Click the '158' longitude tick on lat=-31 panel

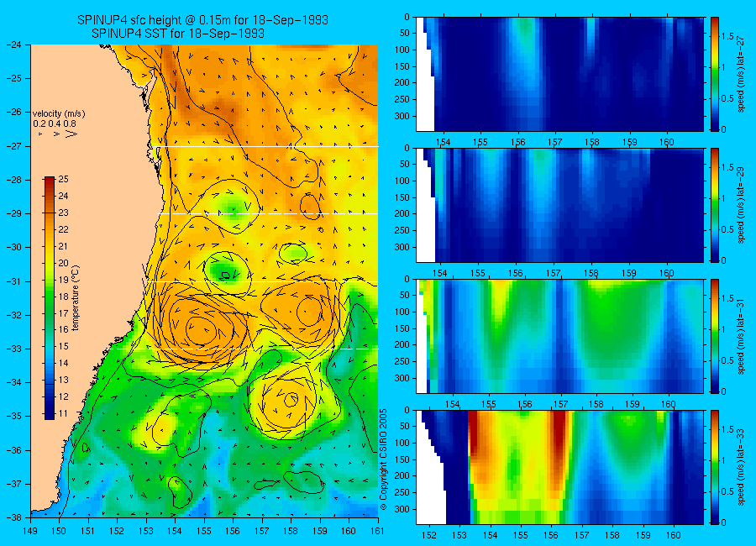tap(596, 404)
